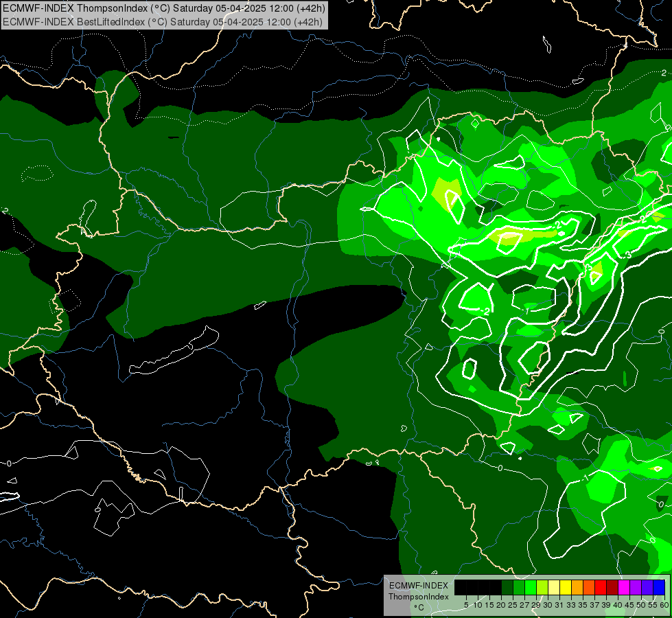Click the legend scale value 10
This screenshot has height=618, width=672.
click(x=478, y=605)
